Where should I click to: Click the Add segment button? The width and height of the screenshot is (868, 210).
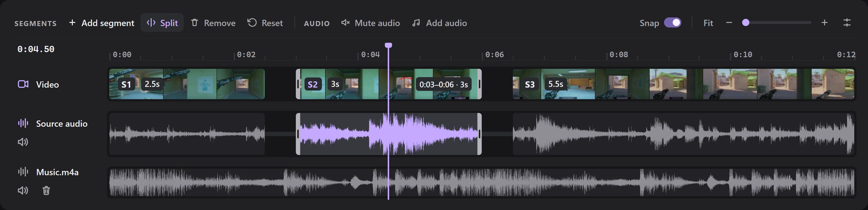click(102, 23)
